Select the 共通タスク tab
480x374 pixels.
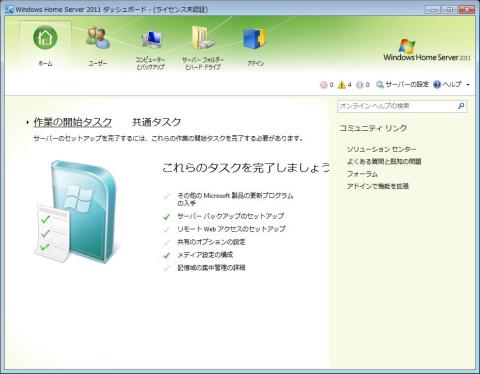(156, 122)
